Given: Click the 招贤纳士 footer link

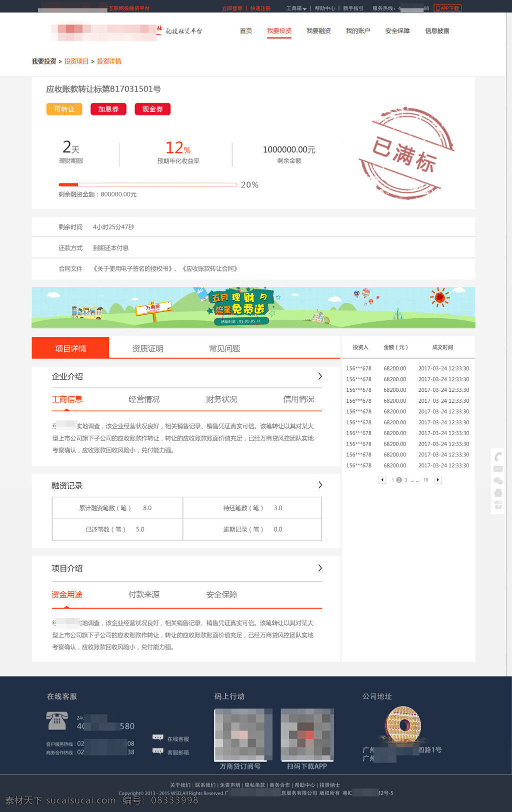Looking at the screenshot, I should tap(330, 785).
